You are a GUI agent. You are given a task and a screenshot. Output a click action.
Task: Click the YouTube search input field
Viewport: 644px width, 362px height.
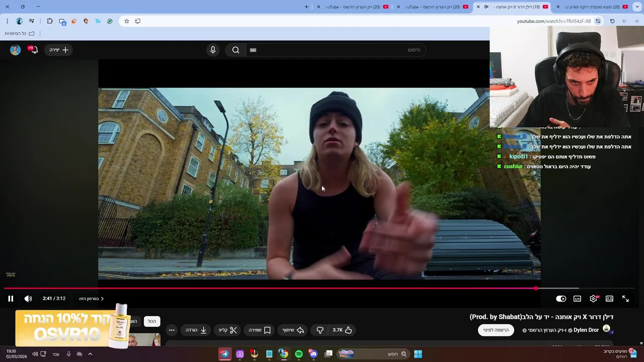point(336,50)
